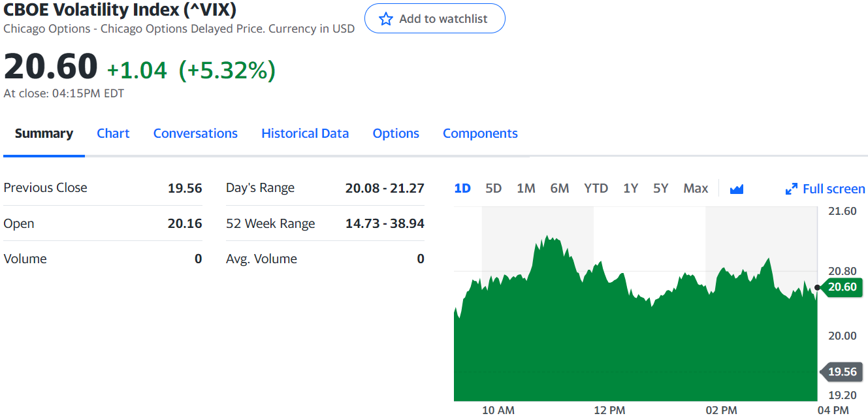Click the 14.73 - 38.94 range value
Screen dimensions: 868x418
pos(385,223)
